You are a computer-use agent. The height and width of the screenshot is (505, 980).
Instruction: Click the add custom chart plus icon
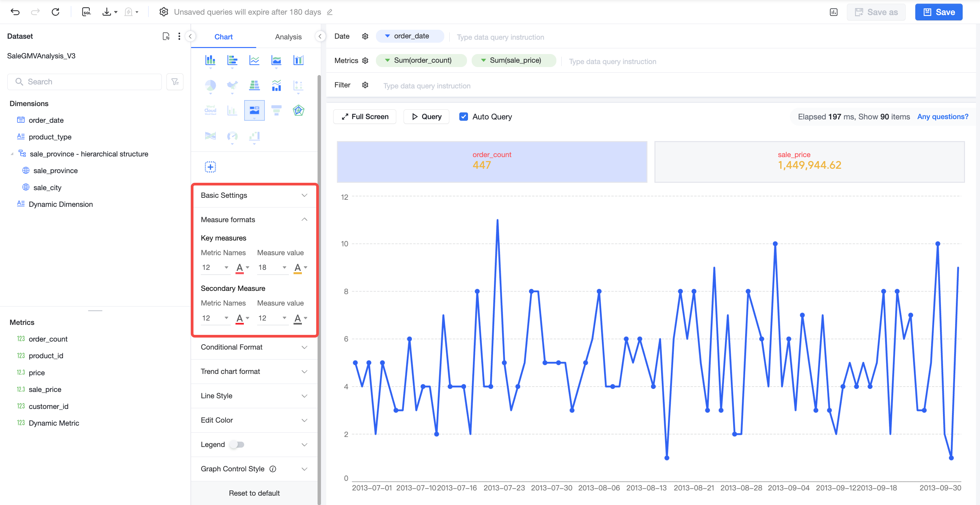click(210, 167)
